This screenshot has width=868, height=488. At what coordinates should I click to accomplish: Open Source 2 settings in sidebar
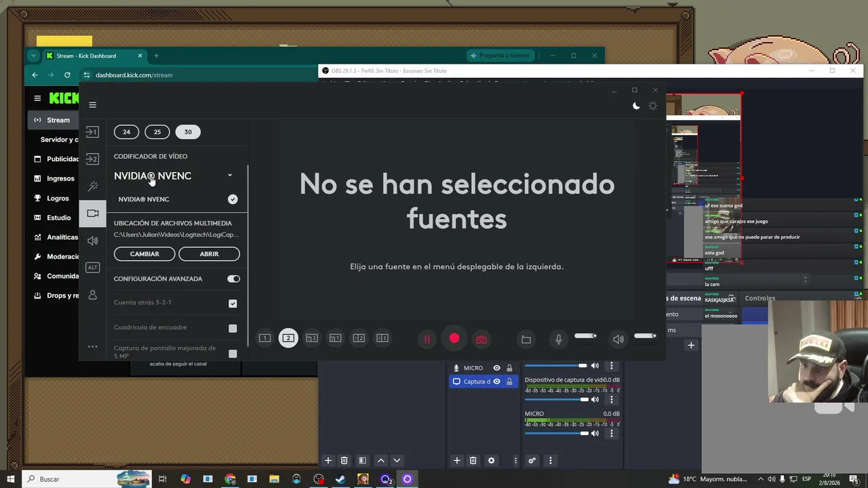(92, 159)
